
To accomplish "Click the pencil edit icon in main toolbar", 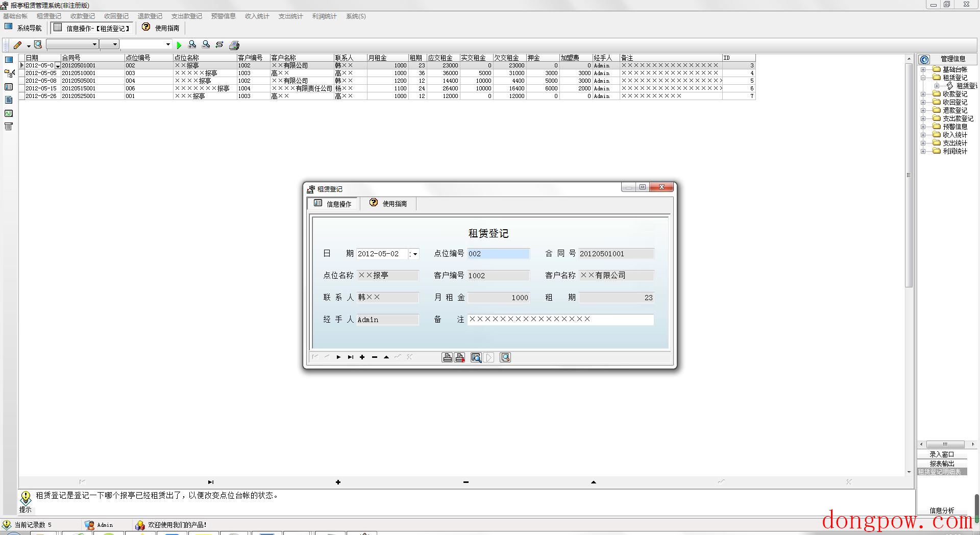I will (18, 45).
